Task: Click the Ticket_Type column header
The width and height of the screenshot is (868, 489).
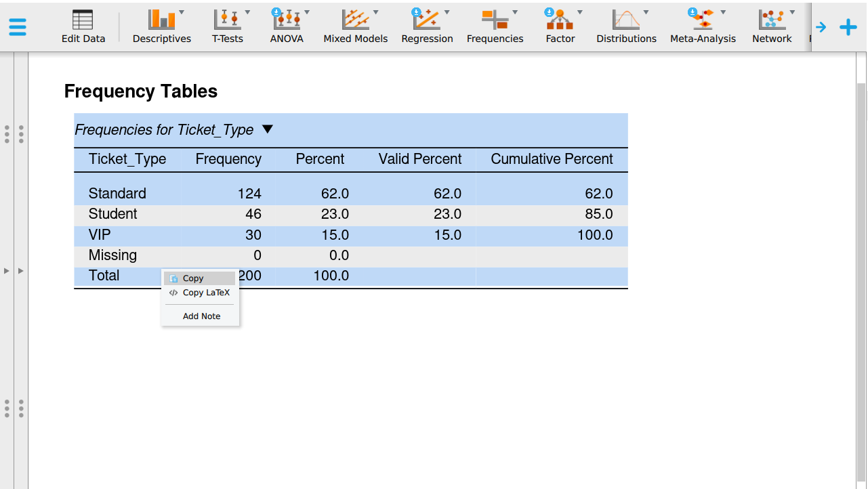Action: coord(127,159)
